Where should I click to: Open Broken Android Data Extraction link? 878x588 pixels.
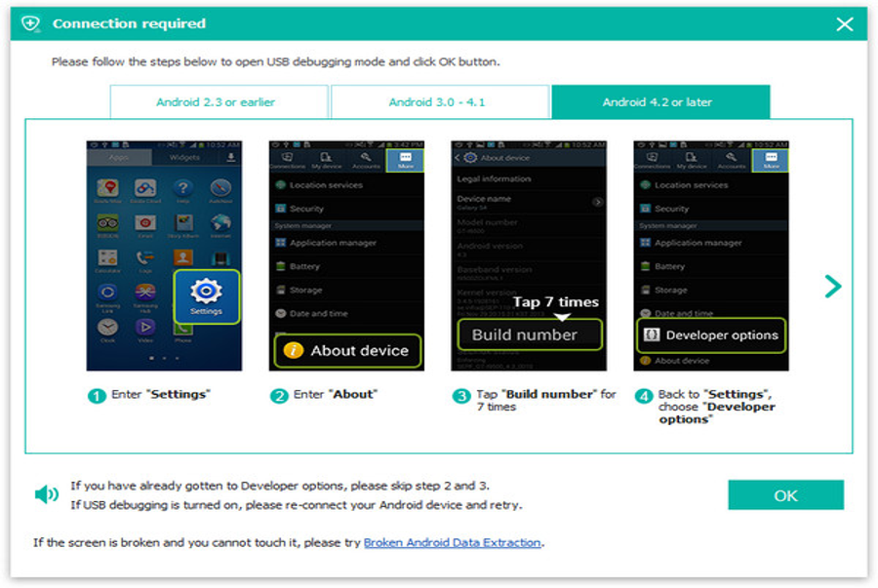pos(453,542)
